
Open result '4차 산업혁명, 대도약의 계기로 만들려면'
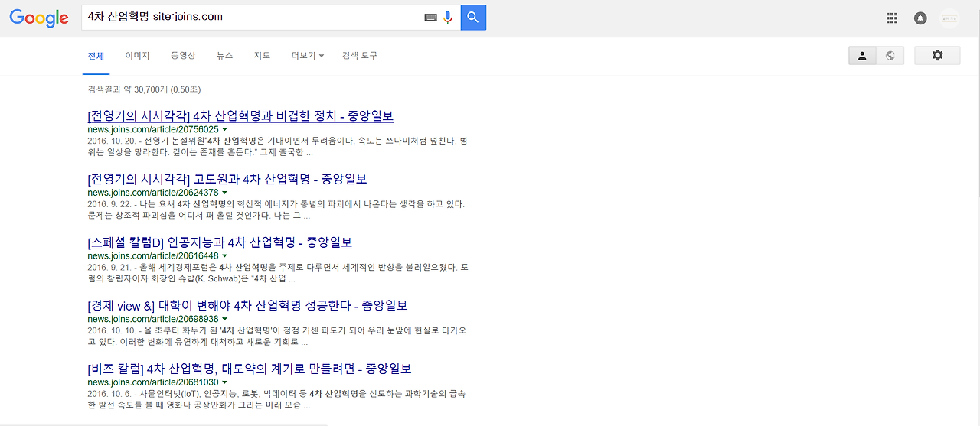pyautogui.click(x=250, y=369)
